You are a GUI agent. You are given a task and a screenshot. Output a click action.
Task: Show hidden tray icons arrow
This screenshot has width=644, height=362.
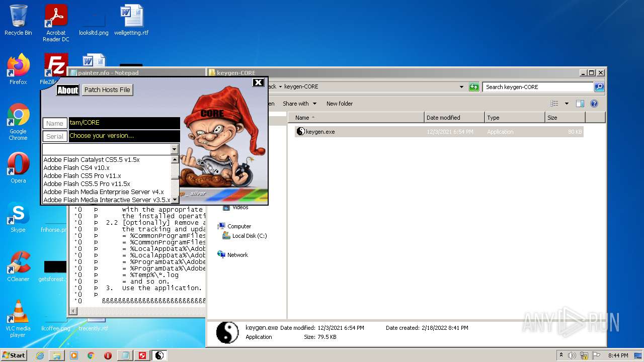point(561,355)
